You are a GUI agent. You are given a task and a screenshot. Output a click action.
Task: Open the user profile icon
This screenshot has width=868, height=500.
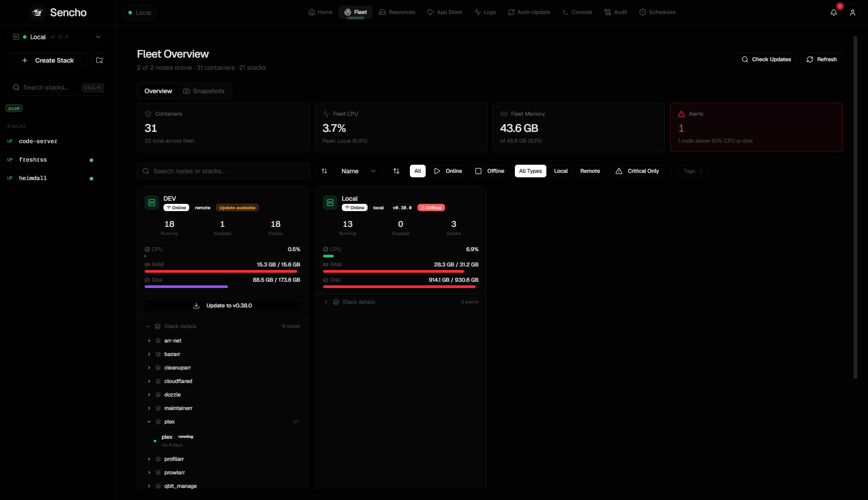[853, 13]
